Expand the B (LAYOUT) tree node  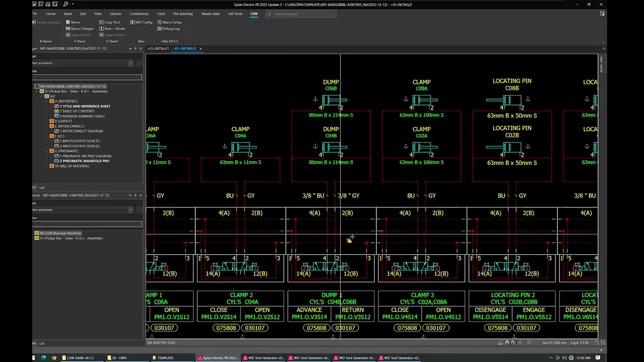pyautogui.click(x=47, y=121)
